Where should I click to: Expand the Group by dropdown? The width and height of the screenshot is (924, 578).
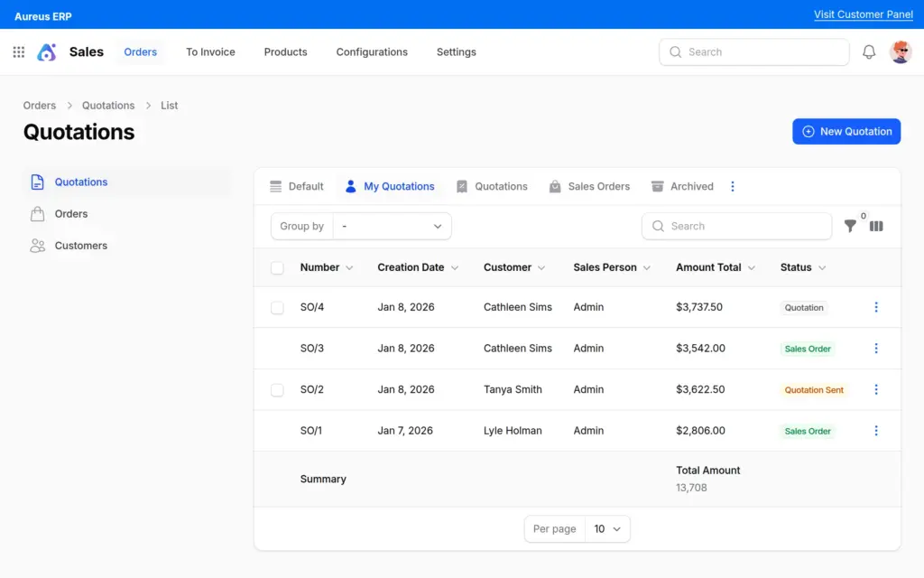392,227
